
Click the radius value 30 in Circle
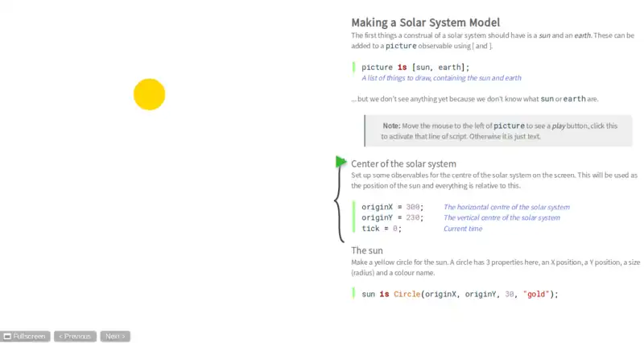[510, 294]
